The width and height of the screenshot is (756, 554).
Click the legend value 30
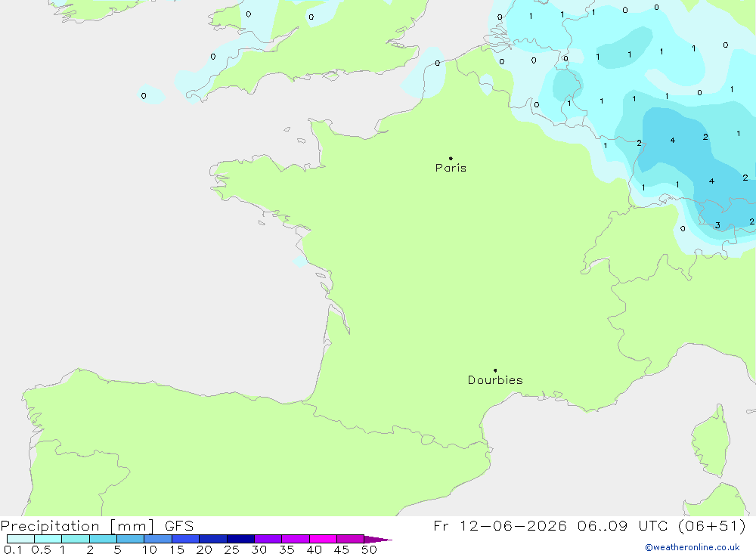pyautogui.click(x=259, y=549)
